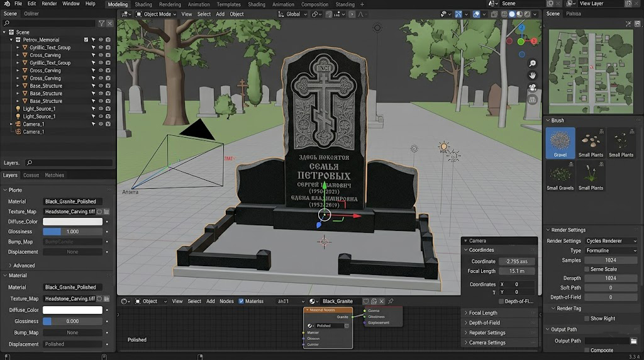
Task: Click Black_Granite_Polished material in Plorte
Action: (x=72, y=201)
